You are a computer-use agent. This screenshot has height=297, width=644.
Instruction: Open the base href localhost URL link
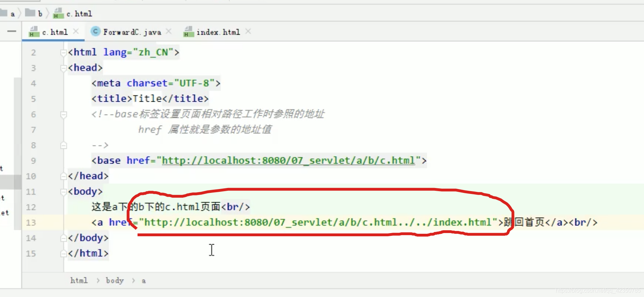click(x=288, y=160)
